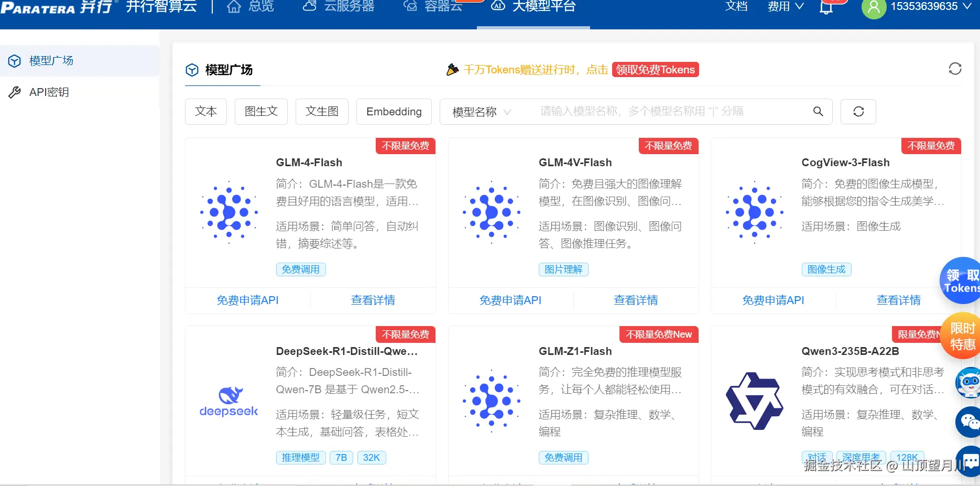Screen dimensions: 980x486
Task: Switch to 云服务器 navigation tab
Action: [x=339, y=6]
